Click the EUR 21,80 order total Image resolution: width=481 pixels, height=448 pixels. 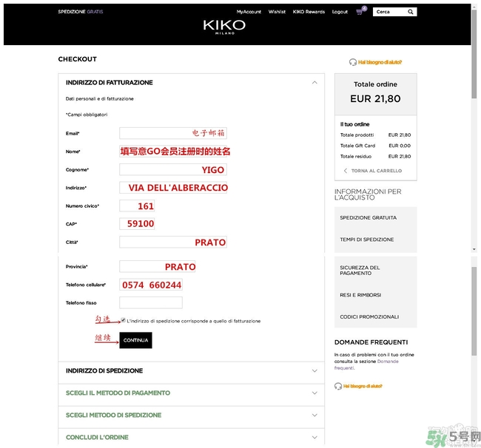click(x=375, y=98)
